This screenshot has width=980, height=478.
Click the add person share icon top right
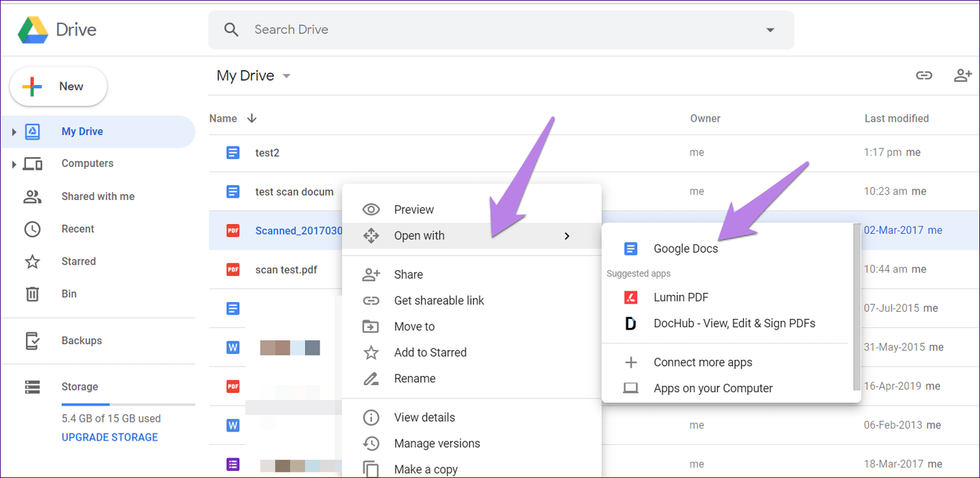pyautogui.click(x=962, y=75)
